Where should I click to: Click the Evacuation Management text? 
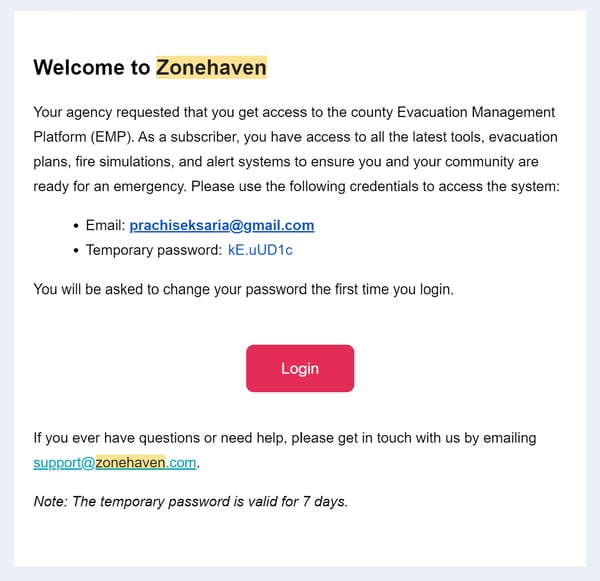click(x=476, y=112)
